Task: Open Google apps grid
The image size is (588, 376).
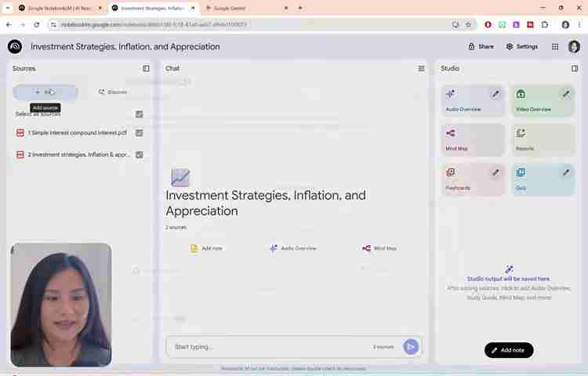Action: point(555,47)
